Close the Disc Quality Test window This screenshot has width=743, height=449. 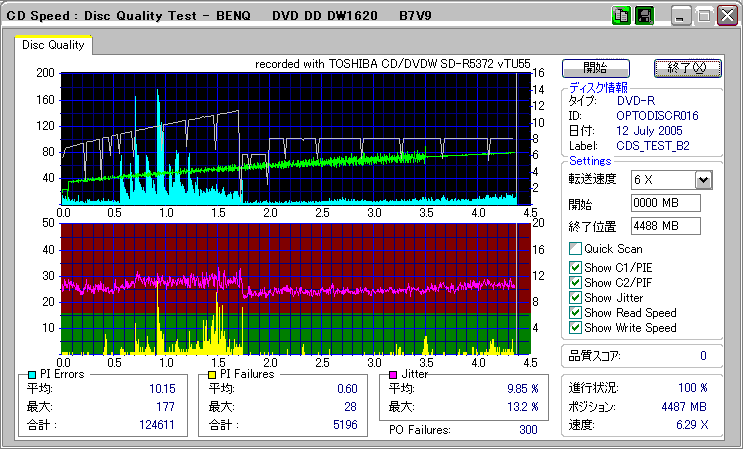[x=725, y=17]
